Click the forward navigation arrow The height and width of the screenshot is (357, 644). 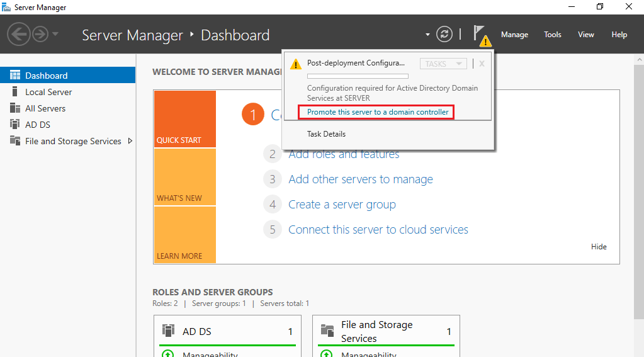[40, 34]
